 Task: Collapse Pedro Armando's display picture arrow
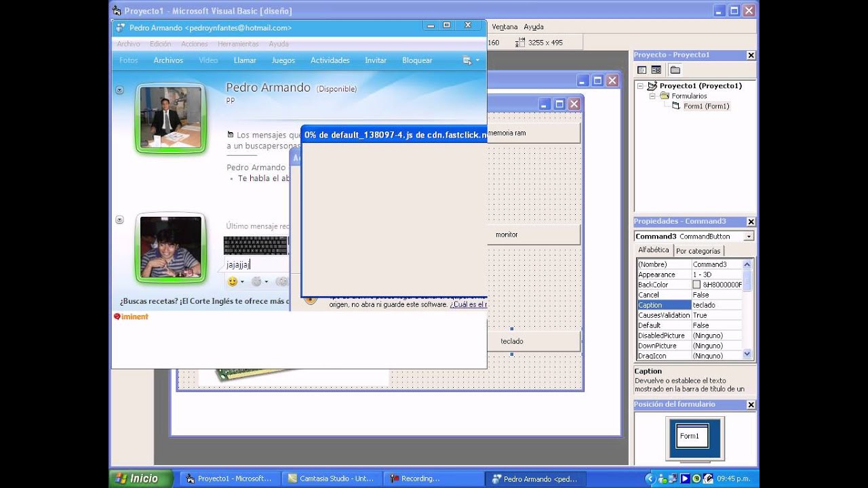pyautogui.click(x=119, y=89)
